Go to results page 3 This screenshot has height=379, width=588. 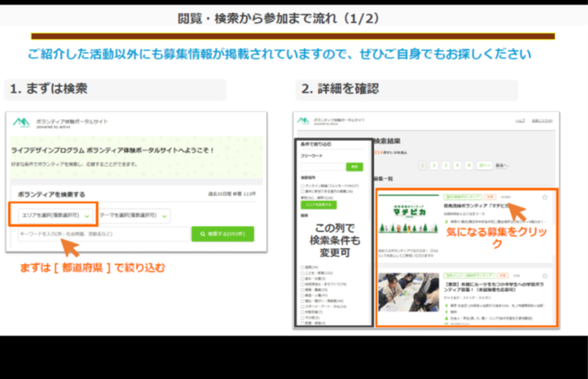point(446,165)
